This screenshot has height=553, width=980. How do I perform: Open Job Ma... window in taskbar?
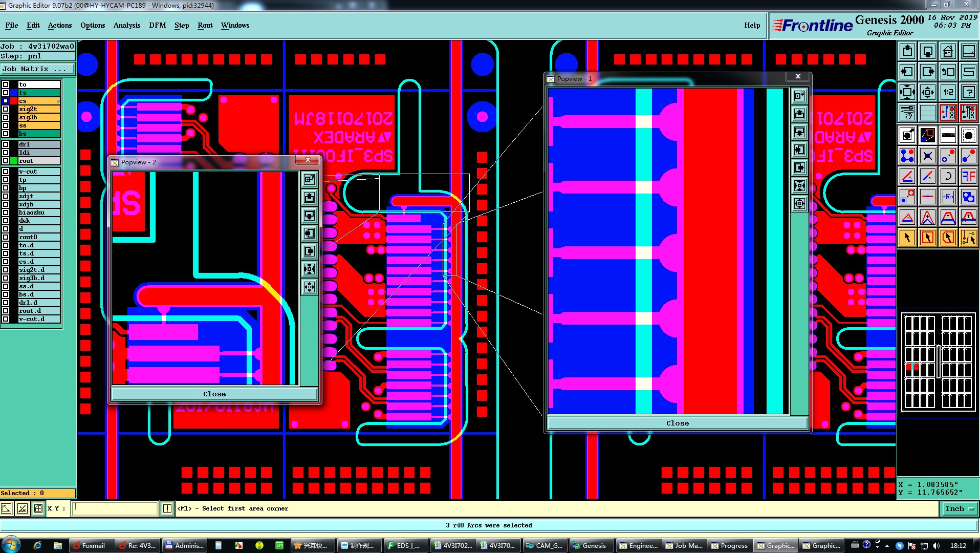[x=685, y=545]
